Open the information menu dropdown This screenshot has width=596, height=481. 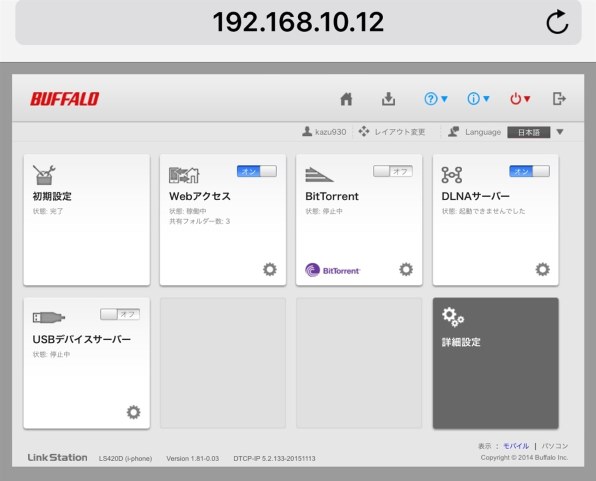click(478, 99)
